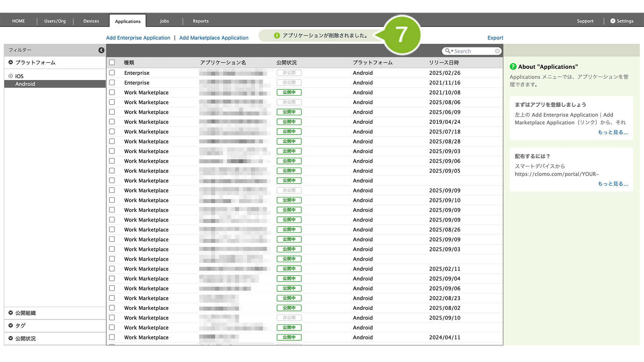Open the Devices tab

coord(91,21)
